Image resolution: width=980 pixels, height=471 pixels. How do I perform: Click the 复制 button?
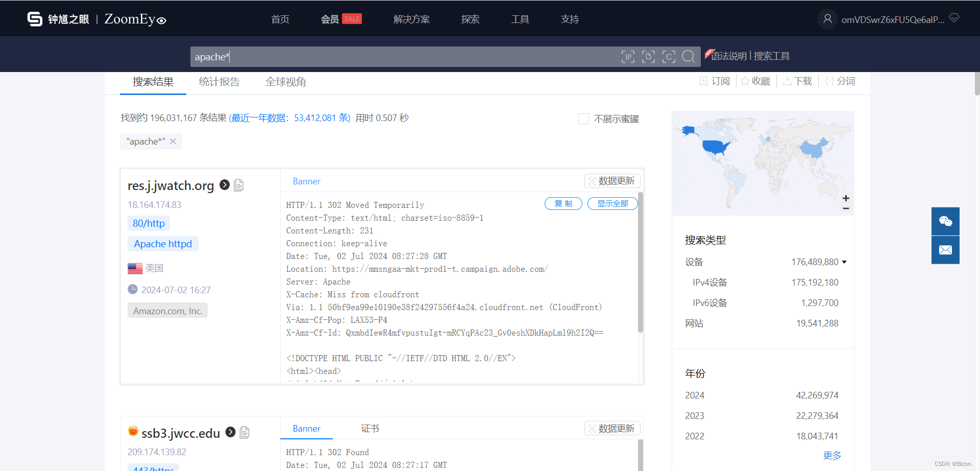pyautogui.click(x=563, y=203)
